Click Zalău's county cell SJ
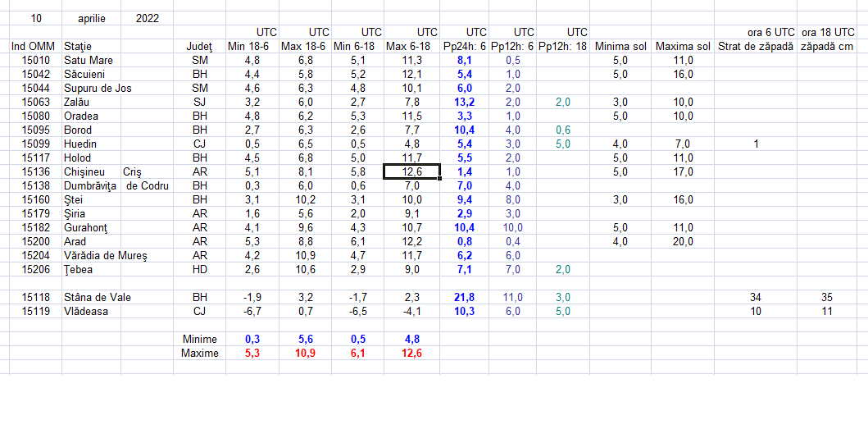The image size is (868, 443). (x=200, y=103)
